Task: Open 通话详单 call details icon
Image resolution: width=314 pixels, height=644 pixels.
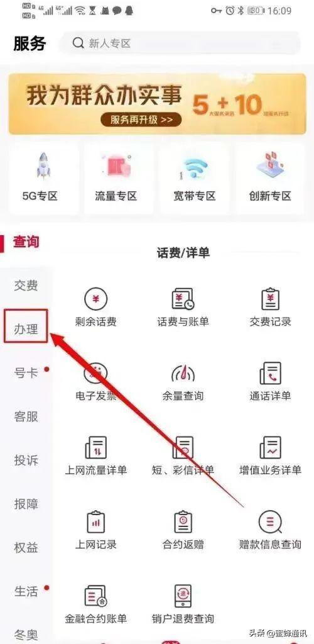Action: tap(270, 373)
